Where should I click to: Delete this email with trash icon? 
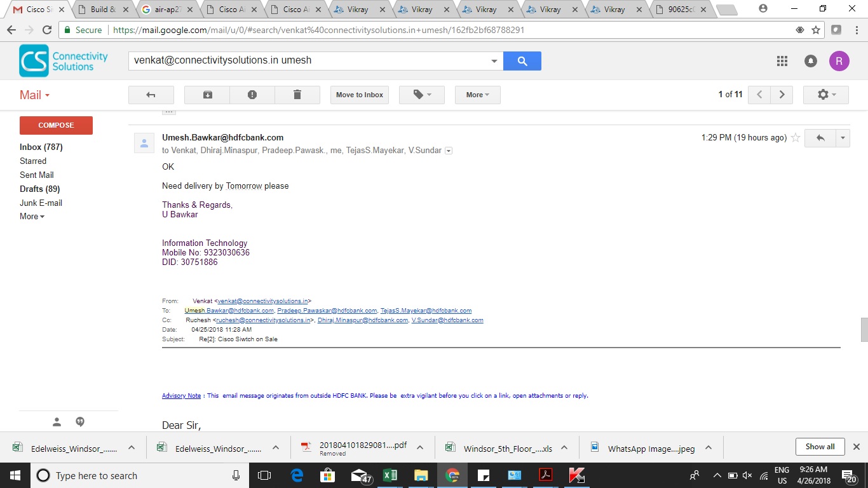coord(297,95)
